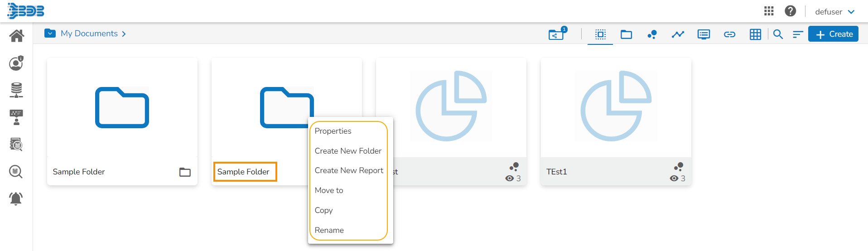Choose Properties from the context menu

[333, 131]
